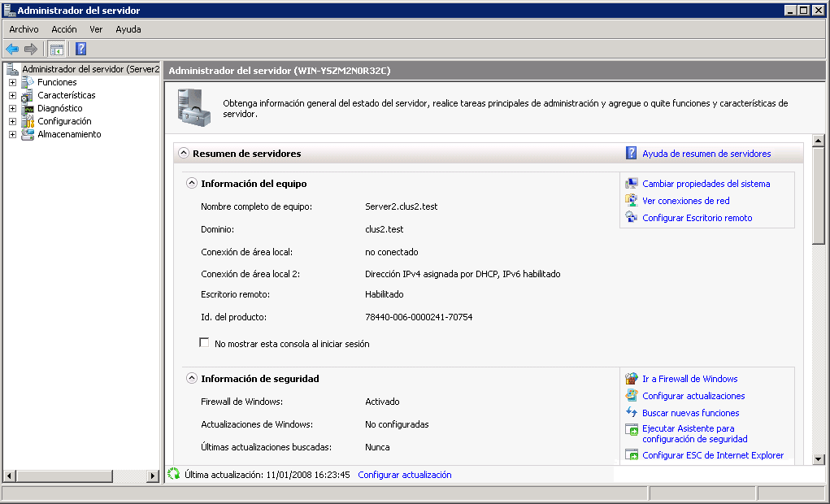Click the 'no conectado' connection status text

392,252
